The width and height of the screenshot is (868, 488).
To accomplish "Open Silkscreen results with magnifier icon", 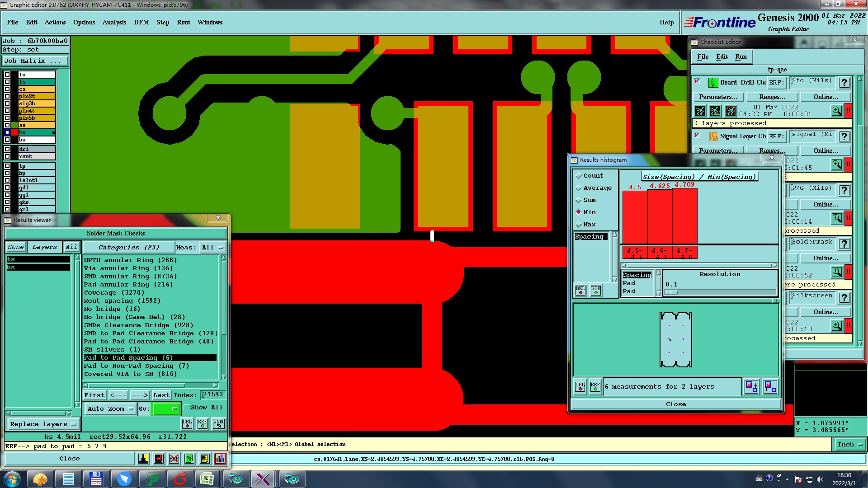I will pos(837,326).
